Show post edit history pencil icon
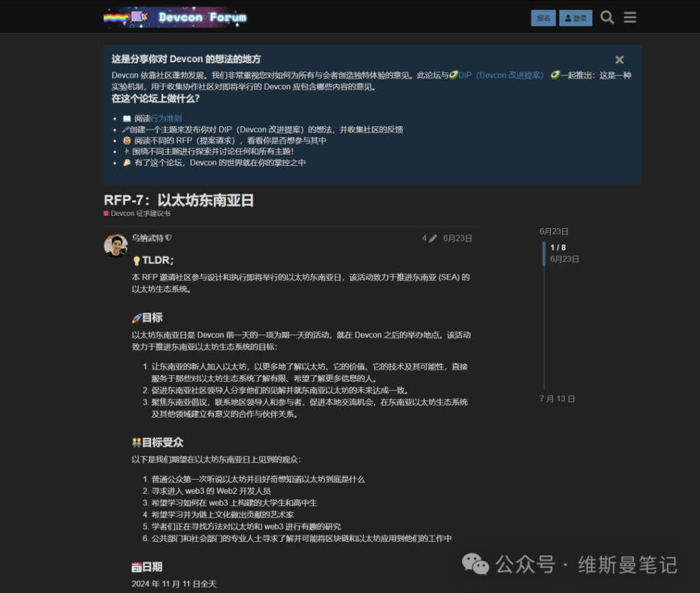The width and height of the screenshot is (700, 593). pos(432,238)
